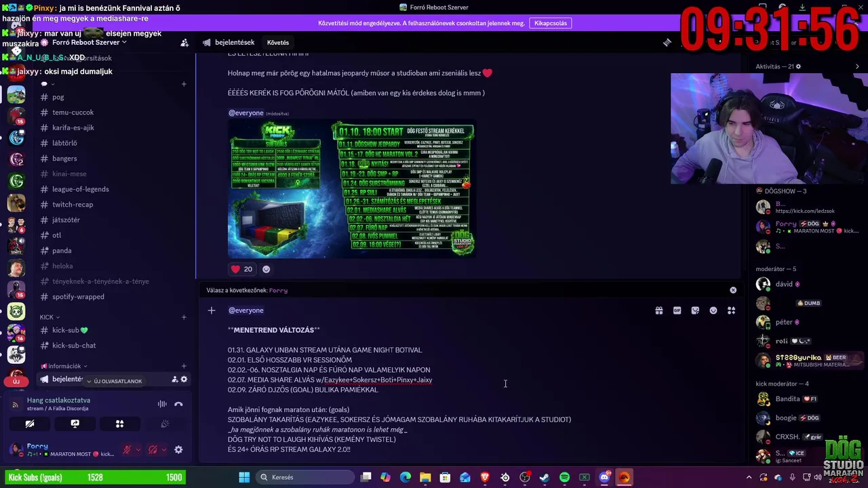The height and width of the screenshot is (488, 868).
Task: Turn on camera in voice panel
Action: point(30,424)
